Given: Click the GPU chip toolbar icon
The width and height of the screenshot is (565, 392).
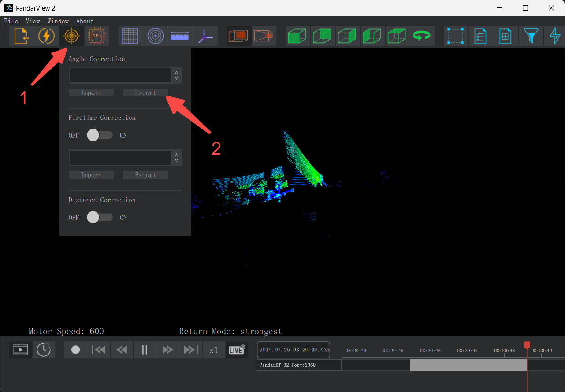Looking at the screenshot, I should point(96,36).
